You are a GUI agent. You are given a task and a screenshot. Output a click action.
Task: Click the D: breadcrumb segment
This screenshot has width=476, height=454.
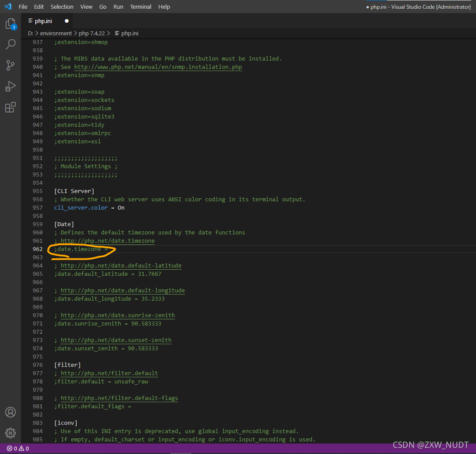point(31,34)
